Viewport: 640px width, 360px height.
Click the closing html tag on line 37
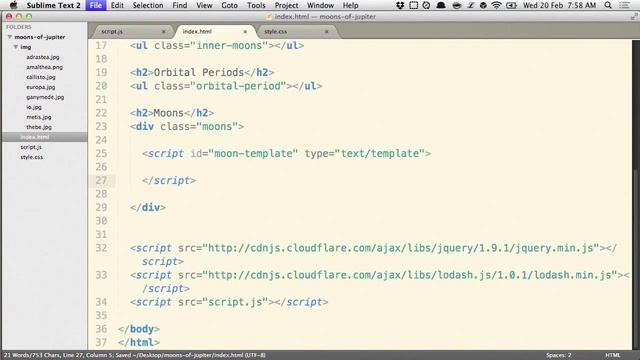pos(139,342)
